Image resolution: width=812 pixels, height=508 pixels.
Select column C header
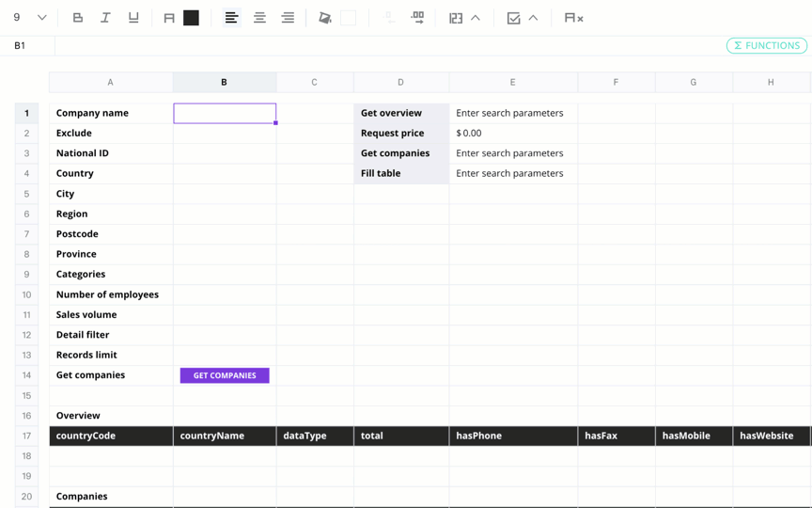pyautogui.click(x=314, y=82)
